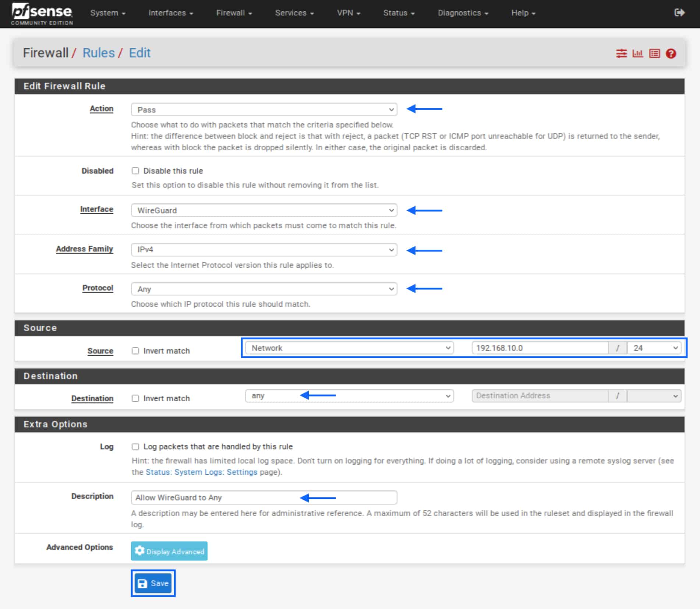Open related settings sliders icon
The image size is (700, 609).
(x=621, y=54)
